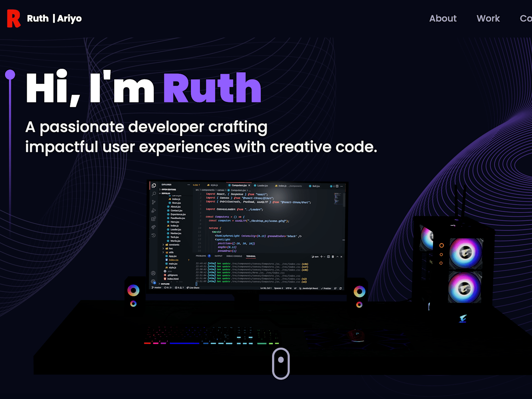Screen dimensions: 532x399
Task: Click the code minimap on monitor screen
Action: (338, 198)
